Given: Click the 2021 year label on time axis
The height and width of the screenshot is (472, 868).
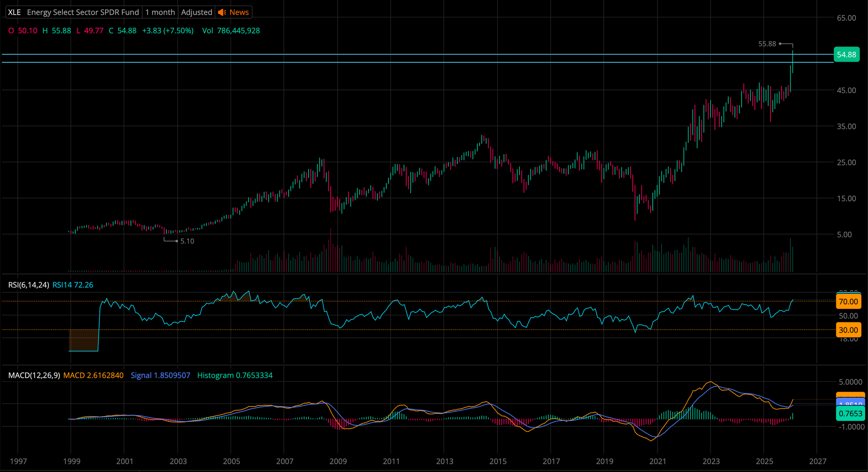Looking at the screenshot, I should [658, 461].
